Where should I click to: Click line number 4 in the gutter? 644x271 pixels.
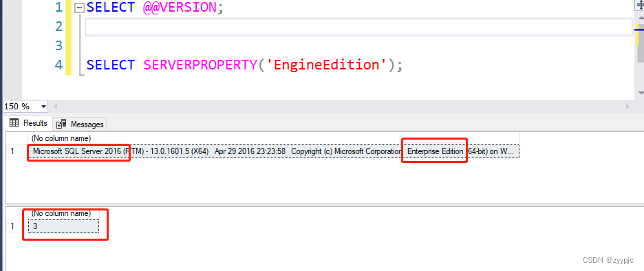[58, 65]
